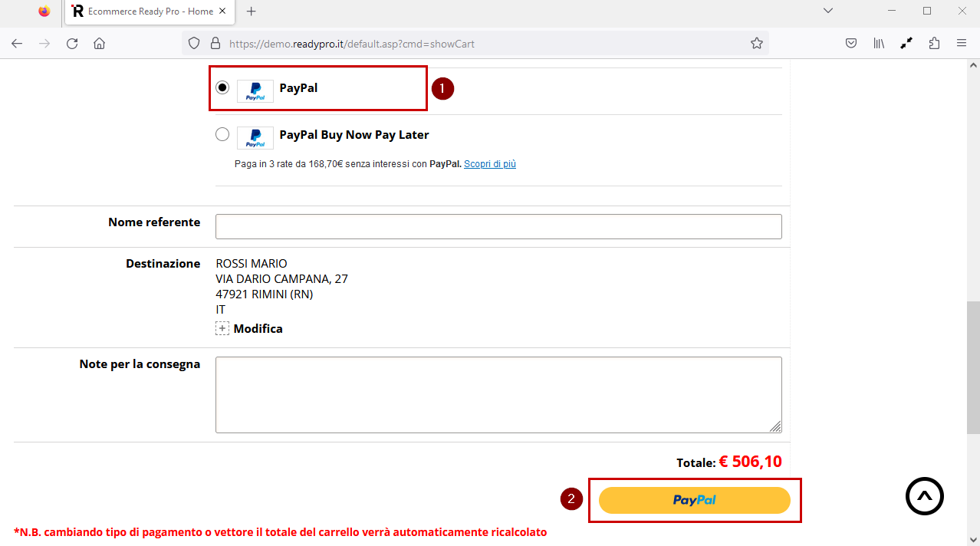Screen dimensions: 980x546
Task: Click the yellow PayPal checkout button
Action: pos(694,500)
